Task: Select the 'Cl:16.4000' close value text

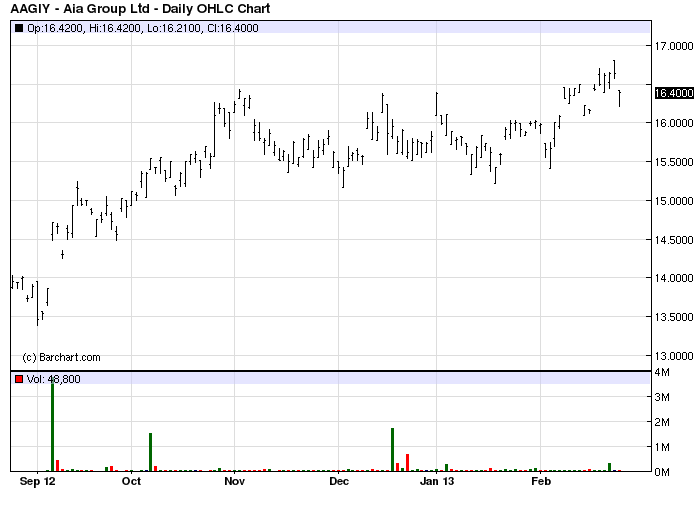Action: coord(233,28)
